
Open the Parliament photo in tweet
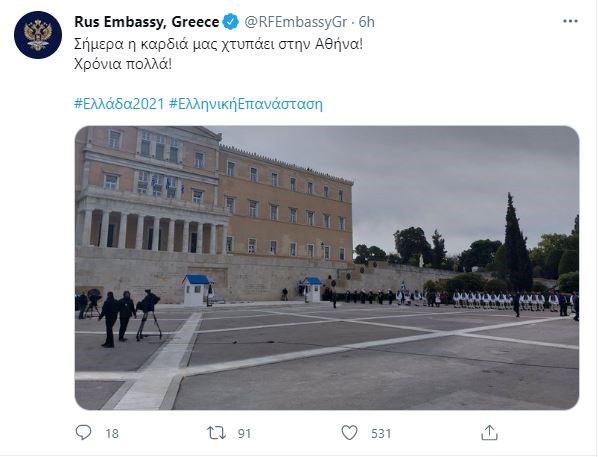coord(327,268)
